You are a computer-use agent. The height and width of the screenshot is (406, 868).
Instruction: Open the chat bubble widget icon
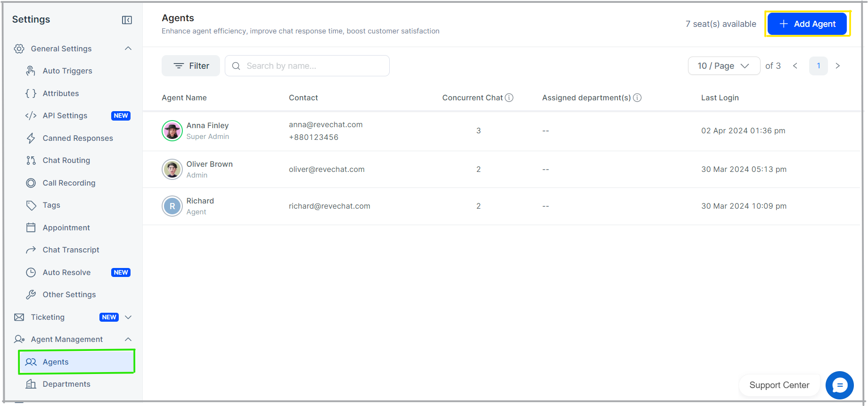pyautogui.click(x=839, y=385)
